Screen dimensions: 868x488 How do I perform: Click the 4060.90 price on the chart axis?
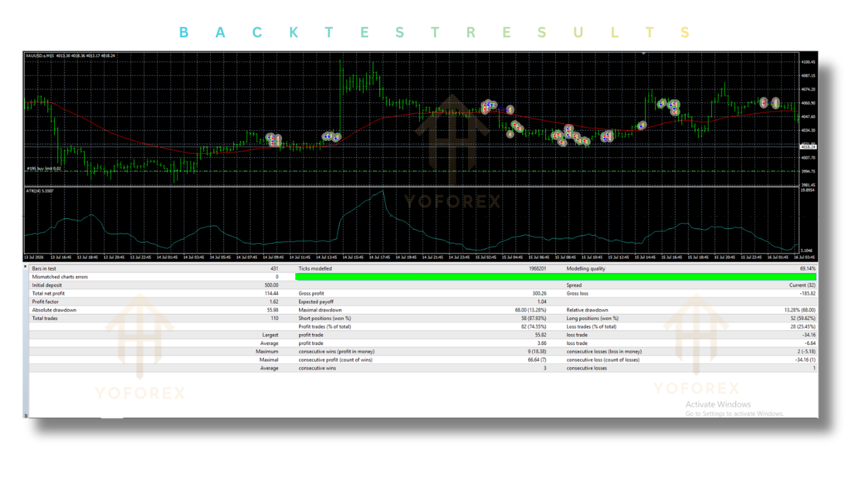(x=808, y=103)
